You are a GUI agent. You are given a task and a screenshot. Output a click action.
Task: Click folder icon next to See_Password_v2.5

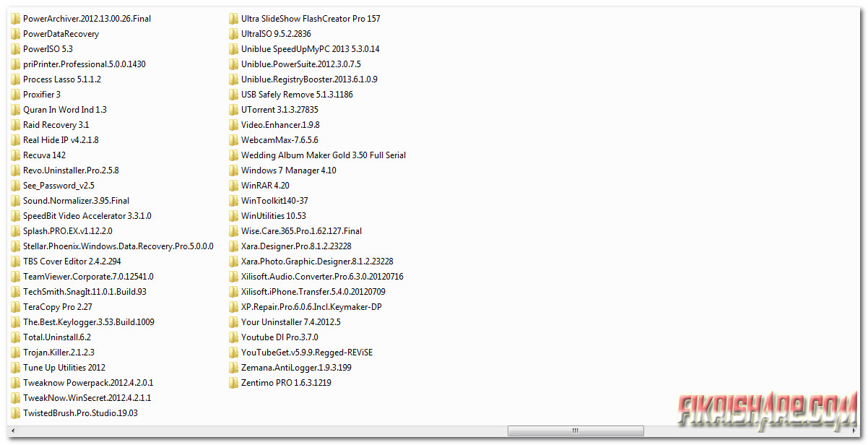[16, 186]
